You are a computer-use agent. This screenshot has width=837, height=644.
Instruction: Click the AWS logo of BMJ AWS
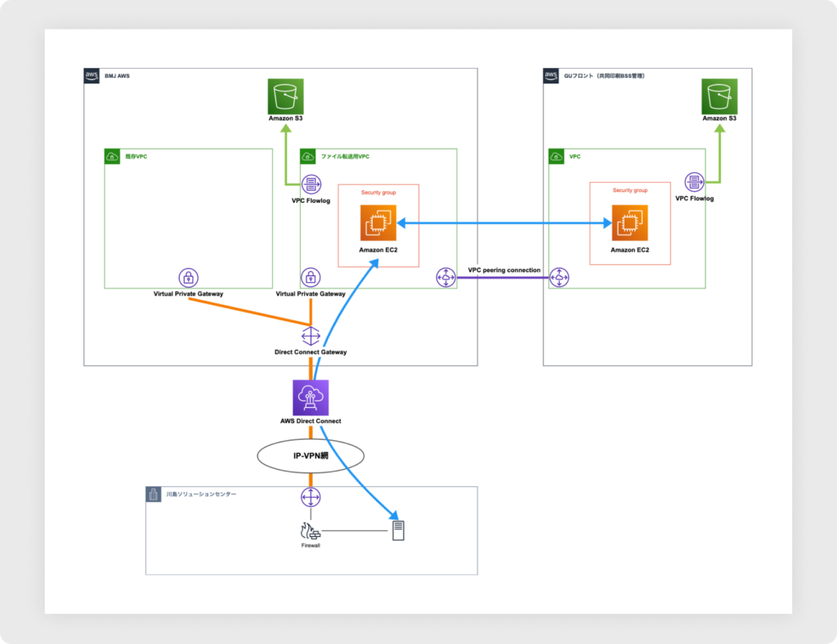[92, 76]
